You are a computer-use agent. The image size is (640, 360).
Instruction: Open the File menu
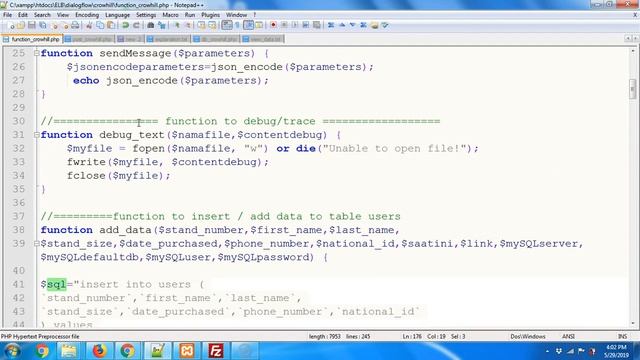point(7,15)
